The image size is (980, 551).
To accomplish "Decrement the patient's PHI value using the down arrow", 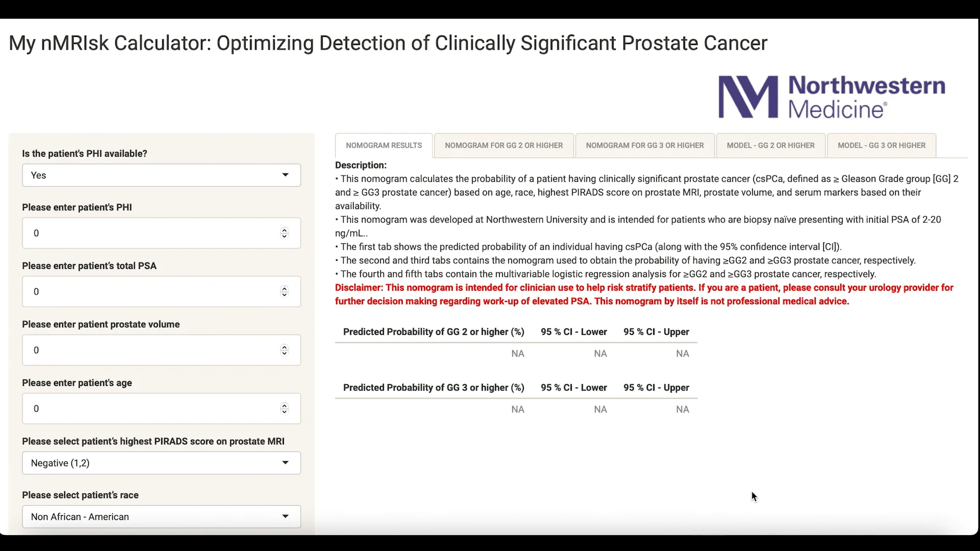I will pos(284,237).
